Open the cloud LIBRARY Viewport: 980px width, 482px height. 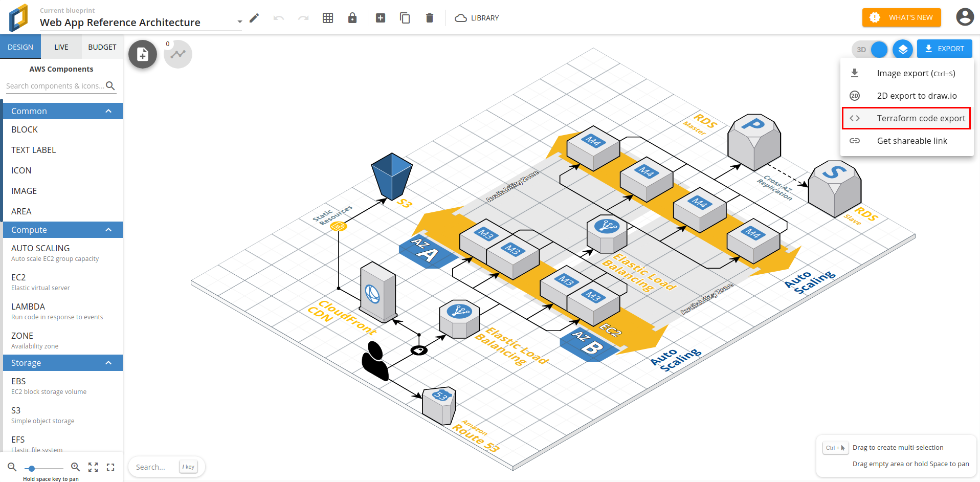[476, 17]
